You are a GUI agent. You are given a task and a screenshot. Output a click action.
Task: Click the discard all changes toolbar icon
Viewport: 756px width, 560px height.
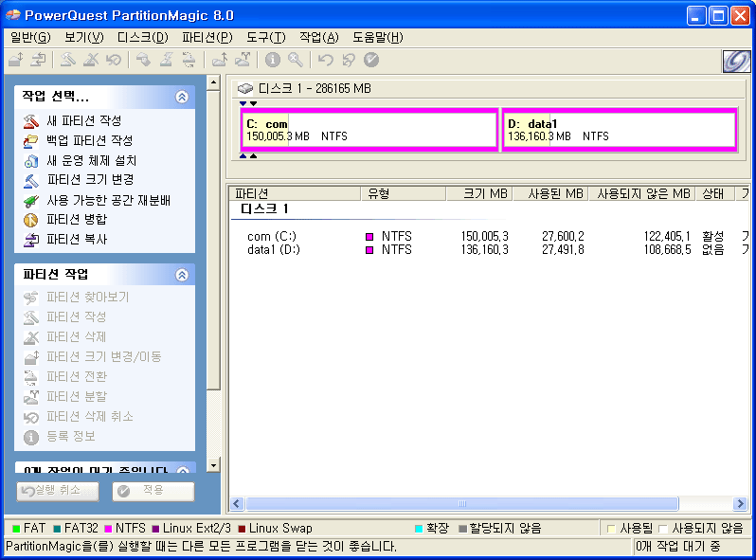pos(349,60)
